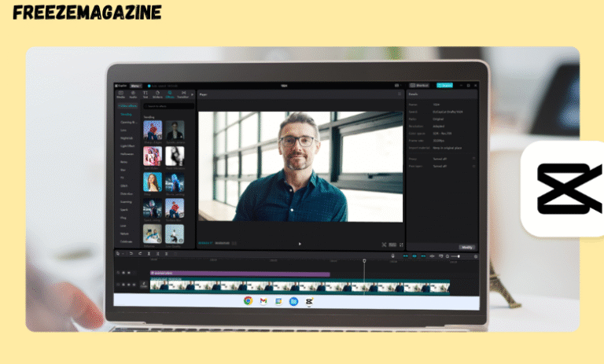Lock the main video track
This screenshot has width=604, height=364.
(x=123, y=285)
